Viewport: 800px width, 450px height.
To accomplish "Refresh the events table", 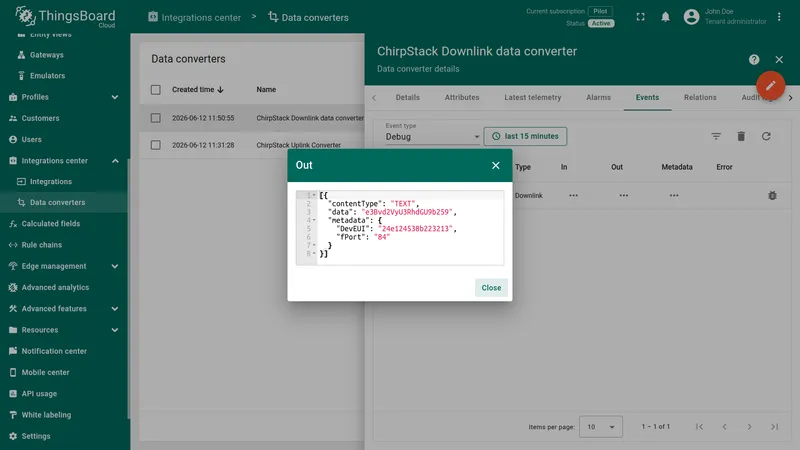I will click(766, 136).
